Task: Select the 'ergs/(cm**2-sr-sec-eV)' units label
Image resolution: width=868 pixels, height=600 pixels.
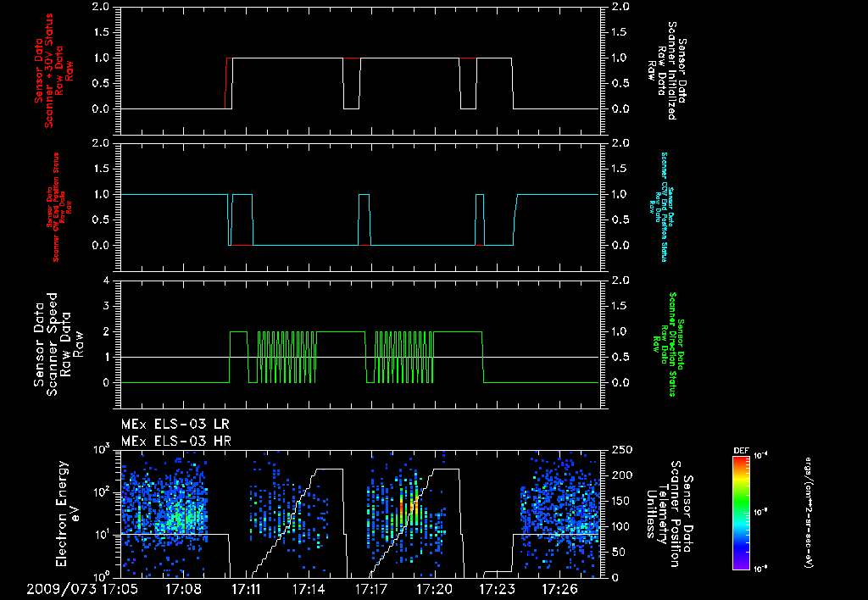Action: (x=808, y=513)
